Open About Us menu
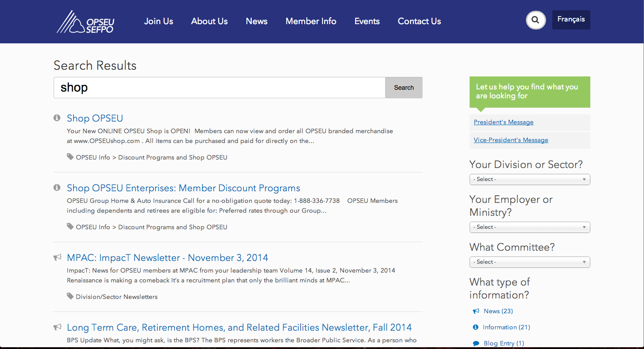 (x=209, y=21)
